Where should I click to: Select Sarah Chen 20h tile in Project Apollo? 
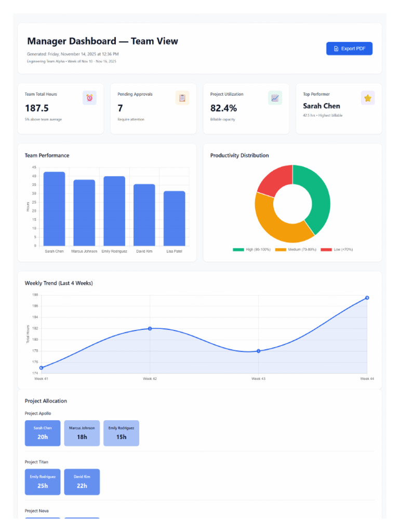tap(43, 433)
